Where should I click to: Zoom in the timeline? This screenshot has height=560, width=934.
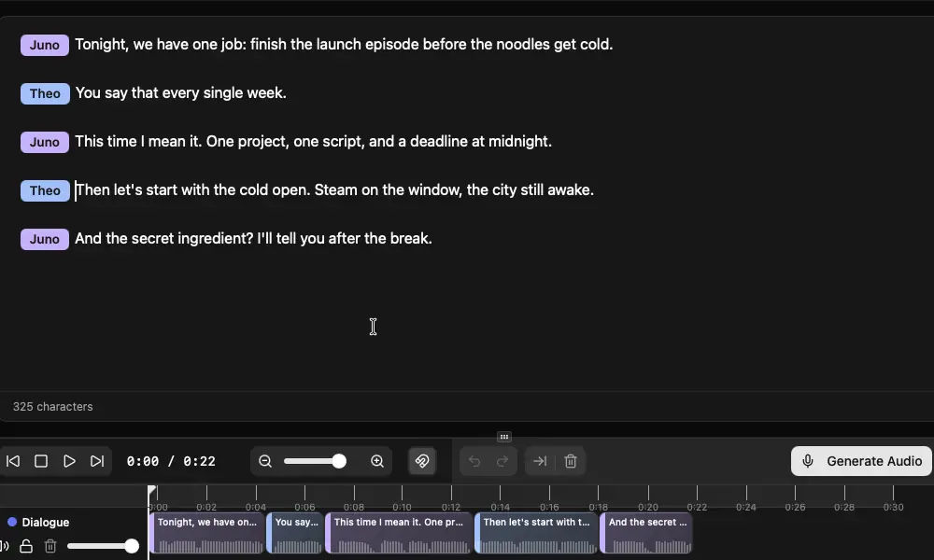tap(377, 461)
